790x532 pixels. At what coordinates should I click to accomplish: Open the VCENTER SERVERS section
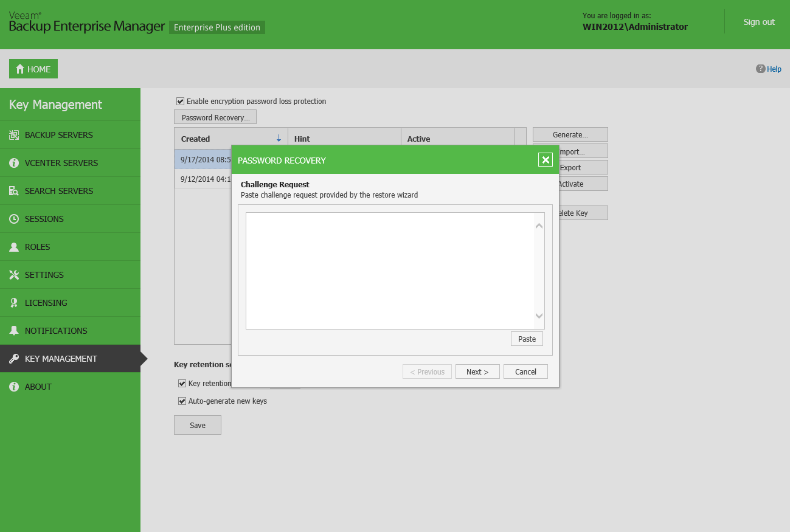pos(70,163)
